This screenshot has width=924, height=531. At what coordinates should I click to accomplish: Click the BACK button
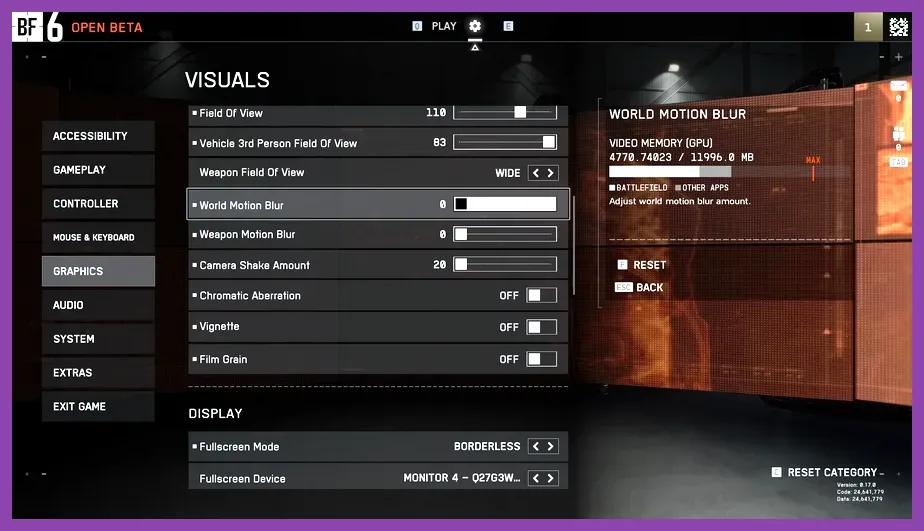tap(649, 288)
